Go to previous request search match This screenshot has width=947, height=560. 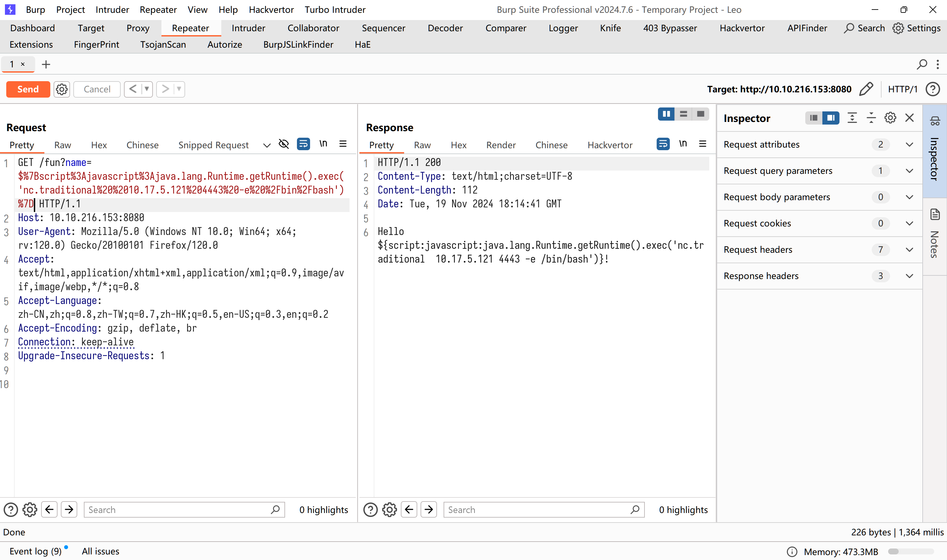point(49,510)
